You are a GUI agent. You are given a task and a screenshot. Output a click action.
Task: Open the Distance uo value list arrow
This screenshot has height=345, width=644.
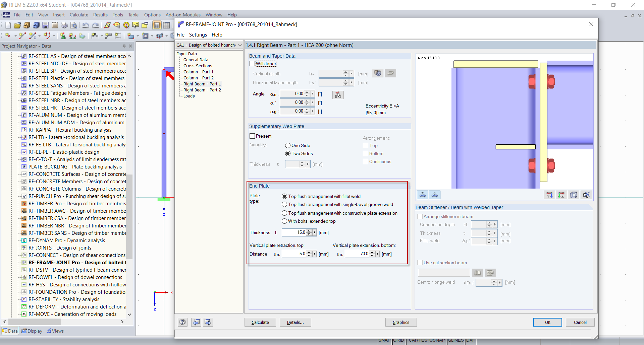(315, 254)
